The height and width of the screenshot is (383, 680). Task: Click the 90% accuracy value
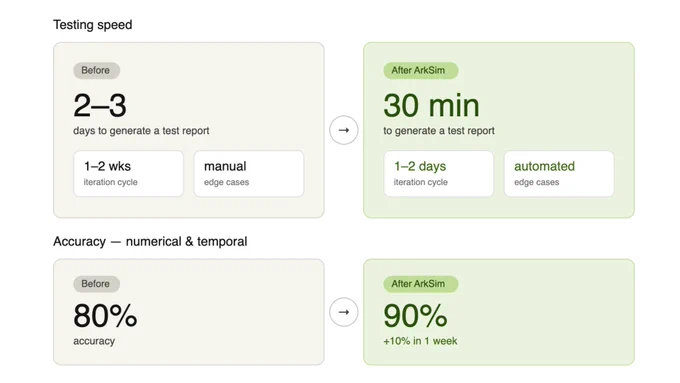(415, 315)
